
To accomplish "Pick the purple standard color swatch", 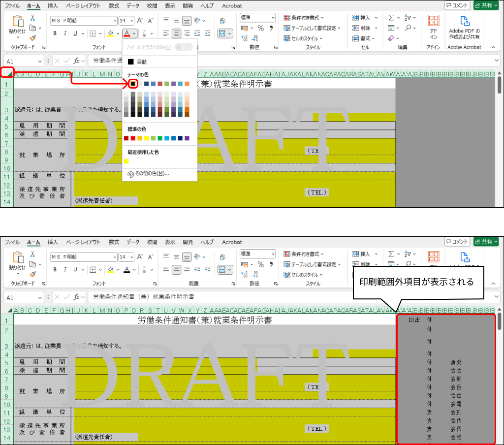I will click(x=187, y=138).
